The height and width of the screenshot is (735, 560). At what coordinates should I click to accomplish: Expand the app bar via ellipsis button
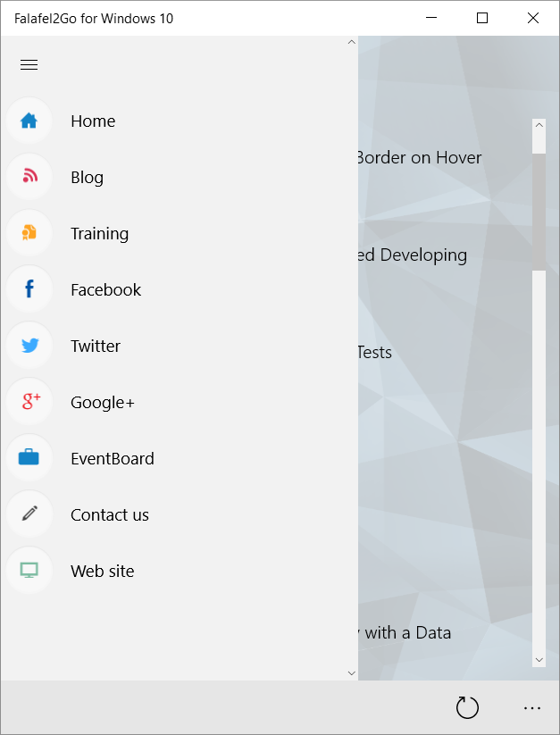point(532,707)
